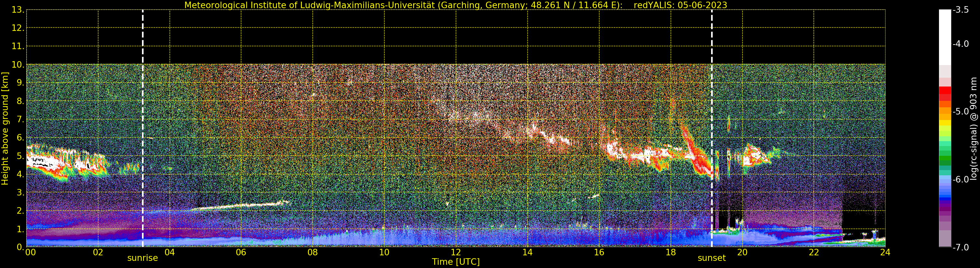Click the 'Height above ground [km]' axis label
Screen dimensions: 980x268
coord(5,128)
